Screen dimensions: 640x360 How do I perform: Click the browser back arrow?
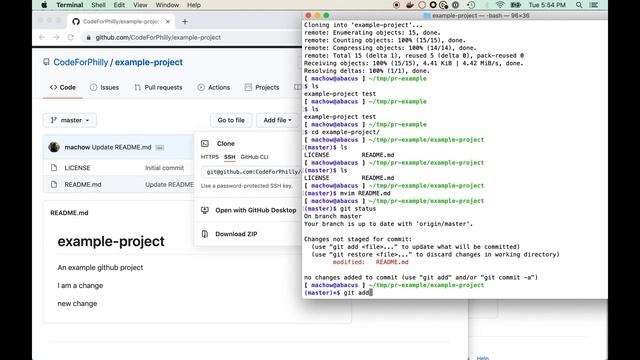(x=42, y=37)
